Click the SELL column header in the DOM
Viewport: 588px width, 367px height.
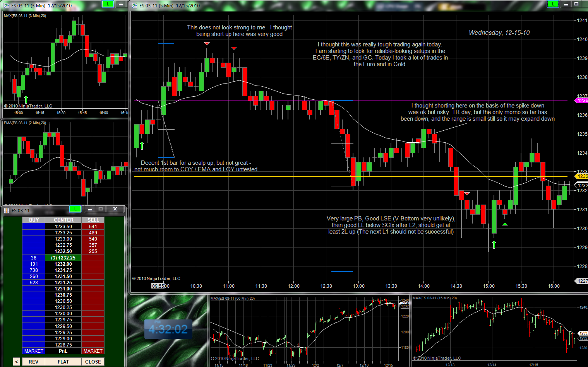[x=93, y=220]
